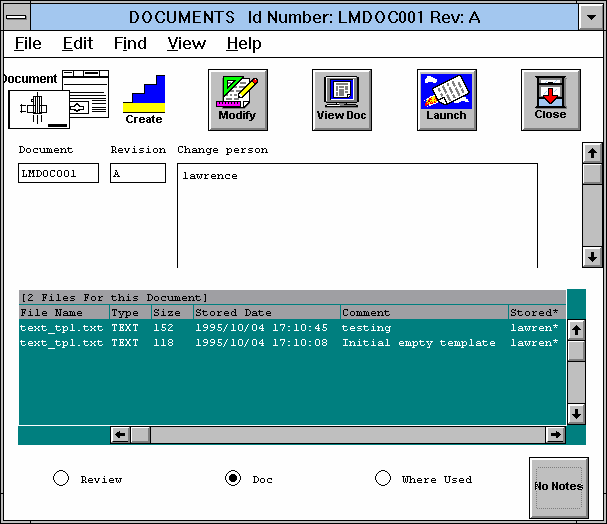607x524 pixels.
Task: Click the Stored Date column header
Action: tap(266, 313)
